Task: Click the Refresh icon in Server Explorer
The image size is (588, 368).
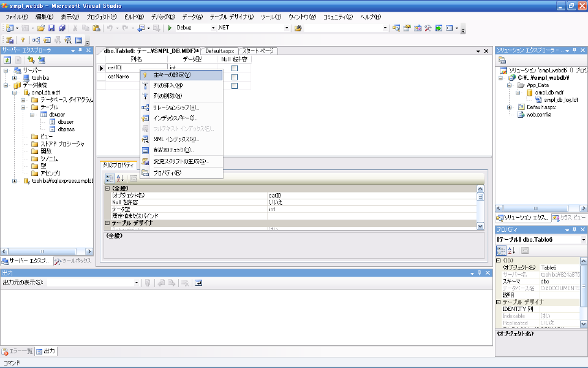Action: coord(7,60)
